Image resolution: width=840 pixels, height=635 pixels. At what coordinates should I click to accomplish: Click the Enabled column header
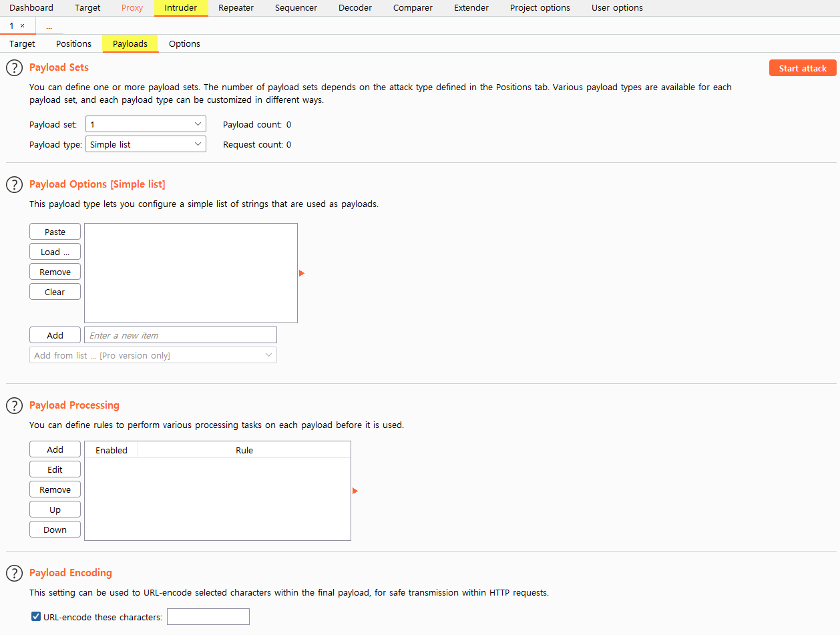point(112,450)
